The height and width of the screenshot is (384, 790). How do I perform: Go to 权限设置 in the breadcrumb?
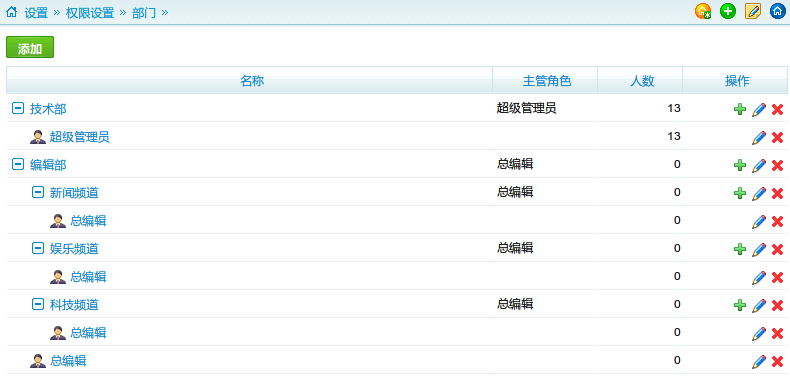click(90, 13)
